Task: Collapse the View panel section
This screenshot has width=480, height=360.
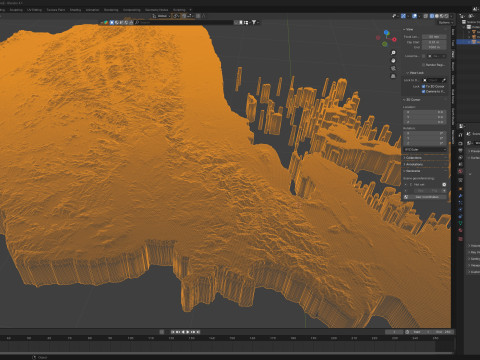Action: [408, 29]
